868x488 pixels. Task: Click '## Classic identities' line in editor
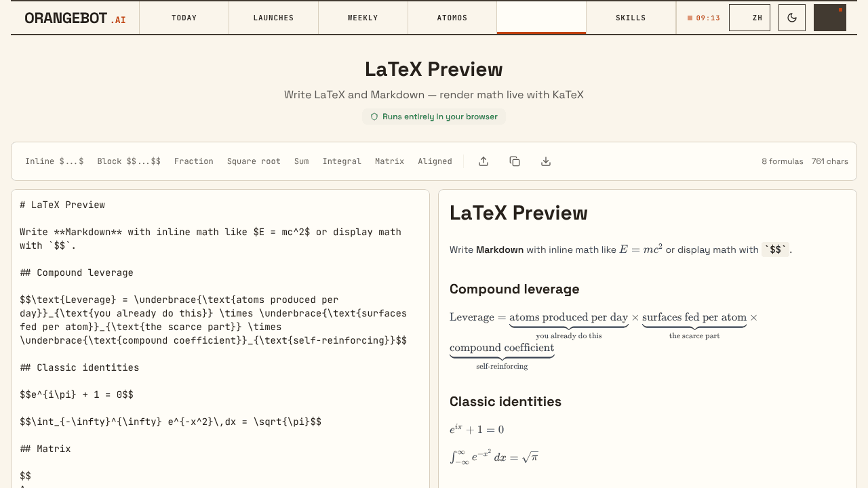79,367
